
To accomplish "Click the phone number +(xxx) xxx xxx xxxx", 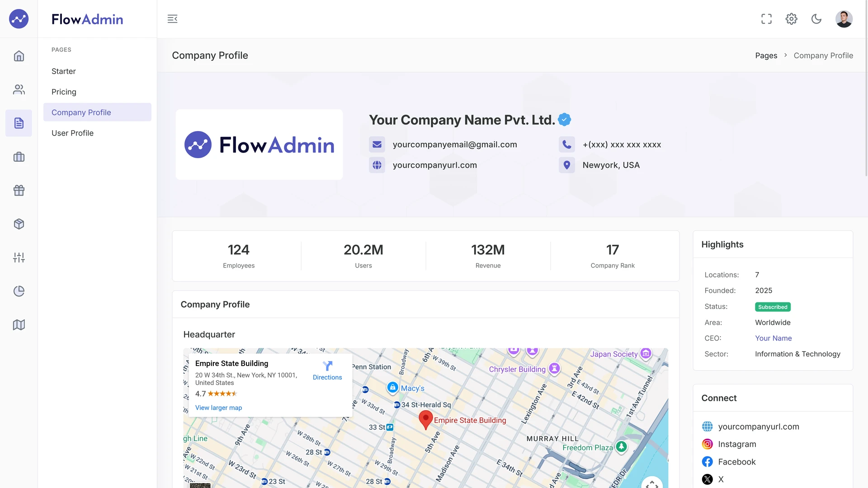I will pos(622,145).
